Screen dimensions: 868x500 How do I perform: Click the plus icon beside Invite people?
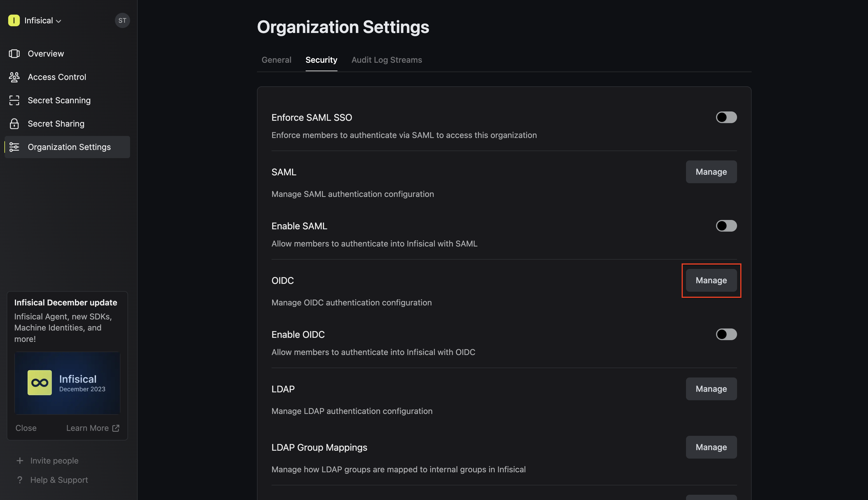point(20,461)
